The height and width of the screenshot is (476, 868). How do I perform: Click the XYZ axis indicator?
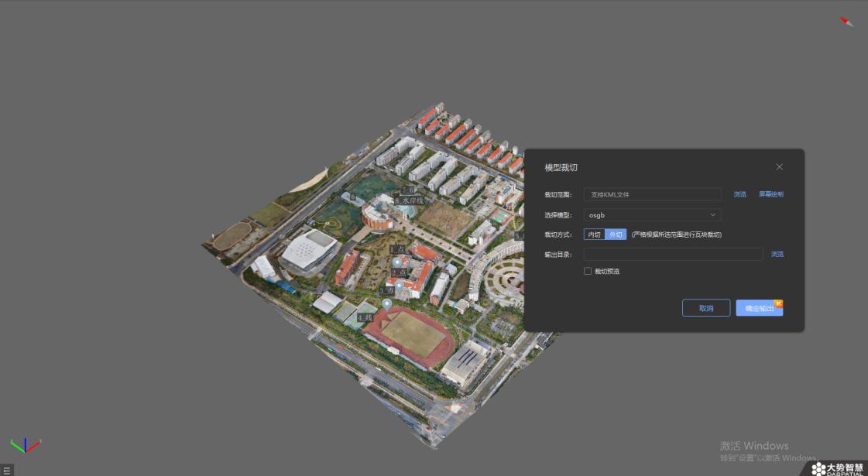tap(25, 446)
